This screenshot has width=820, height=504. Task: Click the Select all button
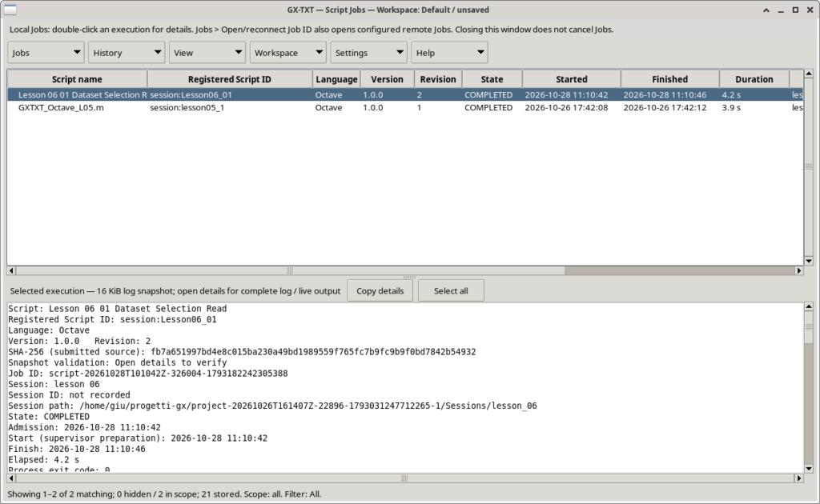(451, 291)
